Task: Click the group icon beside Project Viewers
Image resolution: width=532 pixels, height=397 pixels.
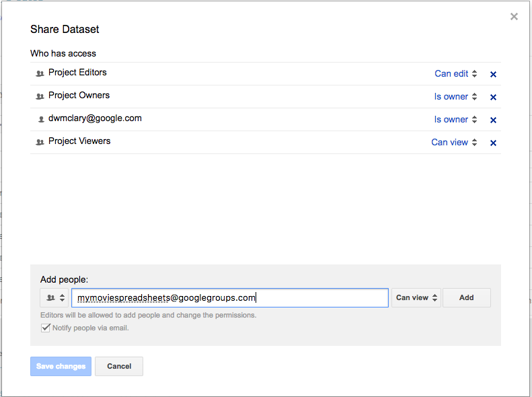Action: click(40, 142)
